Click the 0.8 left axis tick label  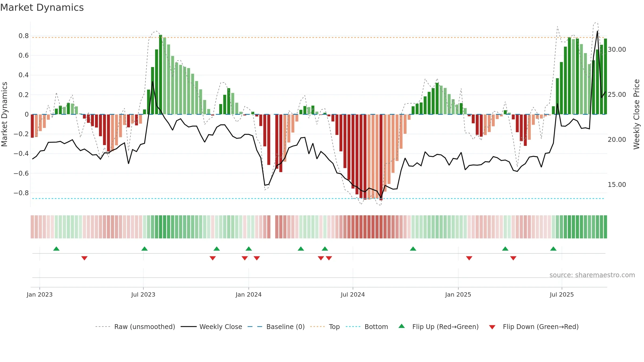coord(24,36)
